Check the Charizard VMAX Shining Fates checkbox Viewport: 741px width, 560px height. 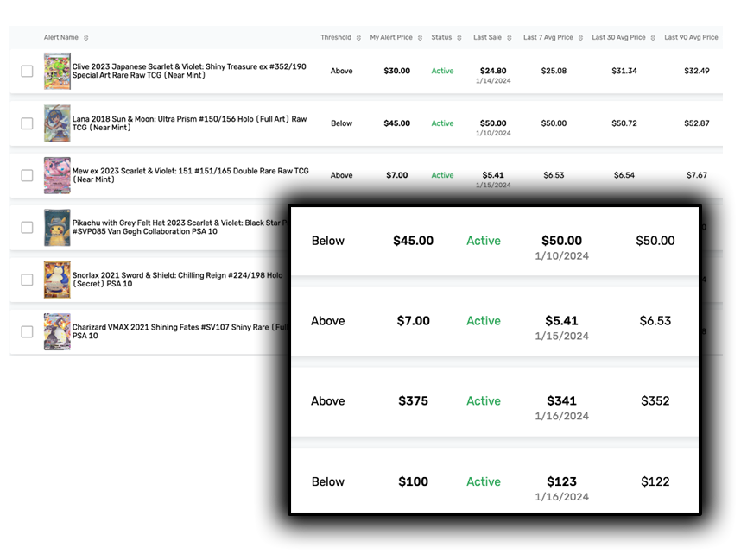tap(27, 332)
